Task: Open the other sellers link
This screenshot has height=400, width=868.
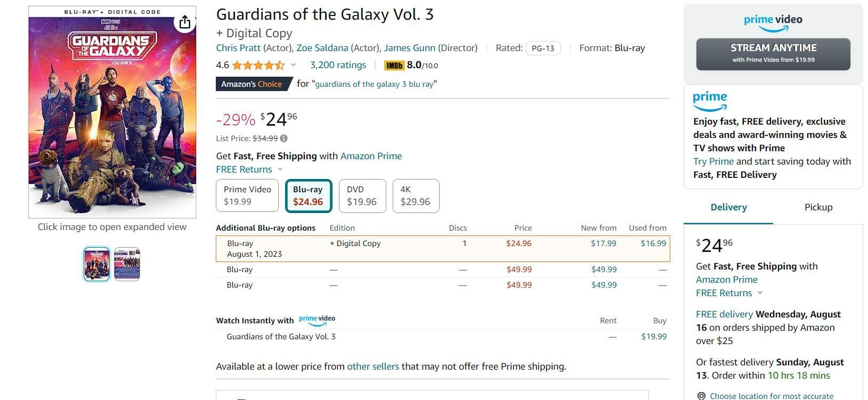Action: point(372,366)
